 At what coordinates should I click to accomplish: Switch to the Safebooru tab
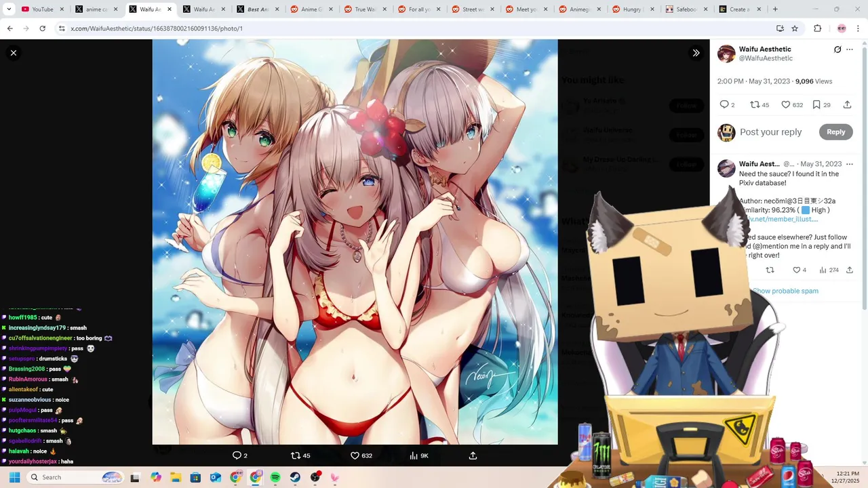[x=686, y=9]
